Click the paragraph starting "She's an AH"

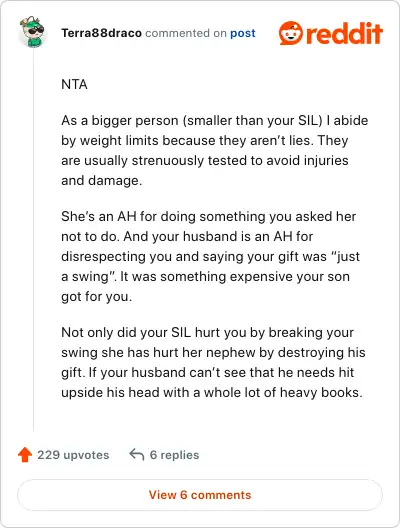point(210,257)
